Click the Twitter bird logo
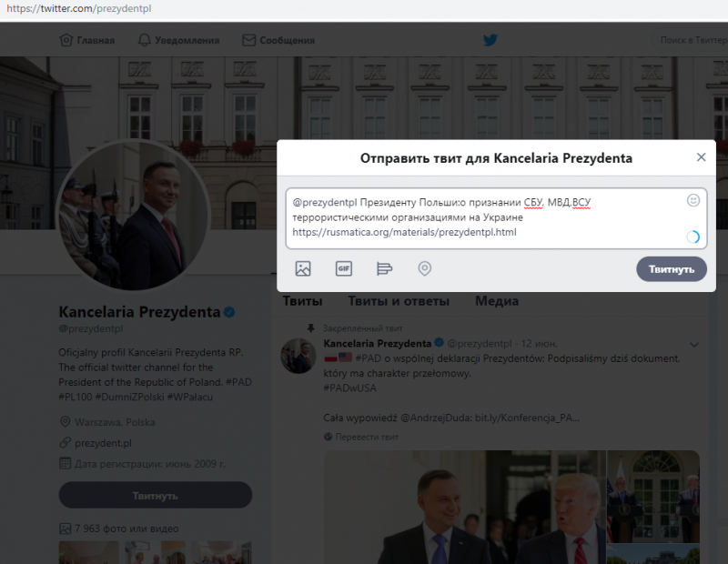 coord(490,40)
